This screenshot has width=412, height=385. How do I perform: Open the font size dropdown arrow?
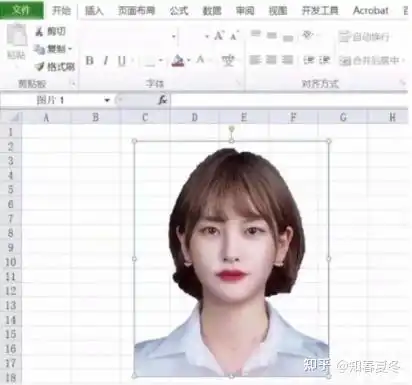point(207,36)
